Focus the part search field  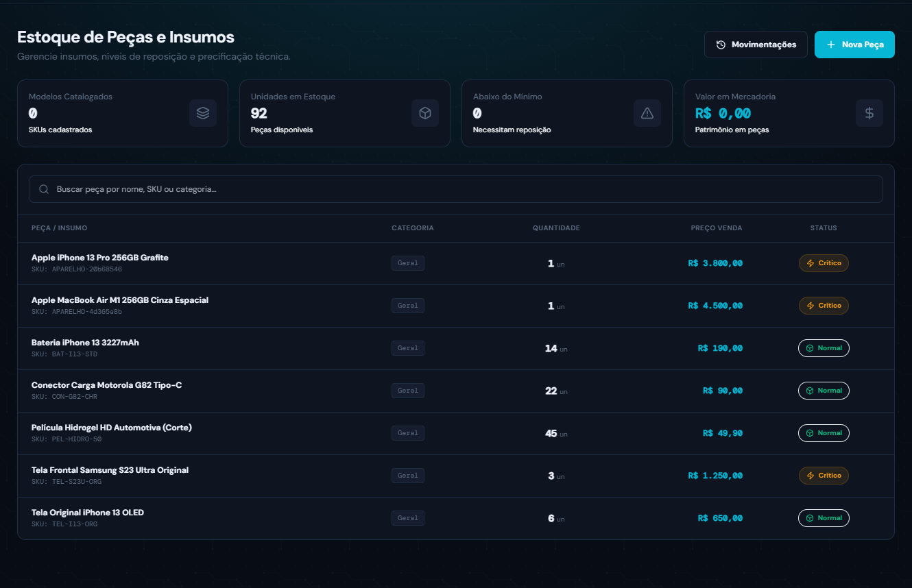click(x=455, y=189)
